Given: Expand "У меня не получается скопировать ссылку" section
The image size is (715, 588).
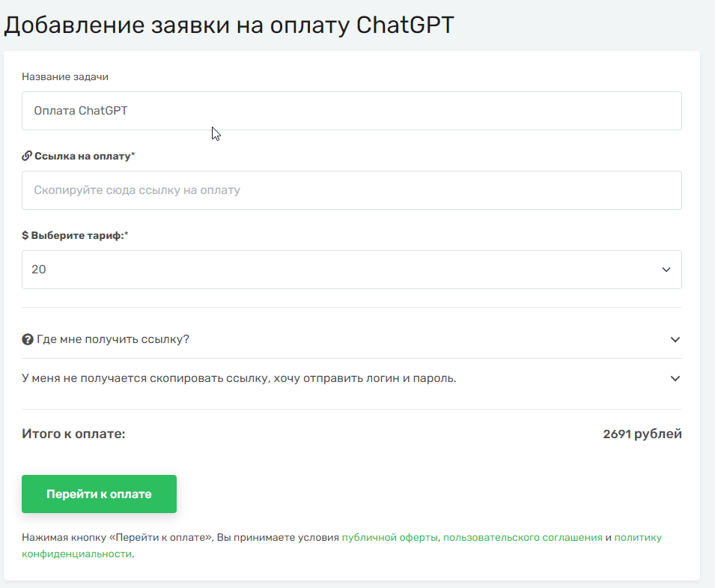Looking at the screenshot, I should [x=352, y=378].
